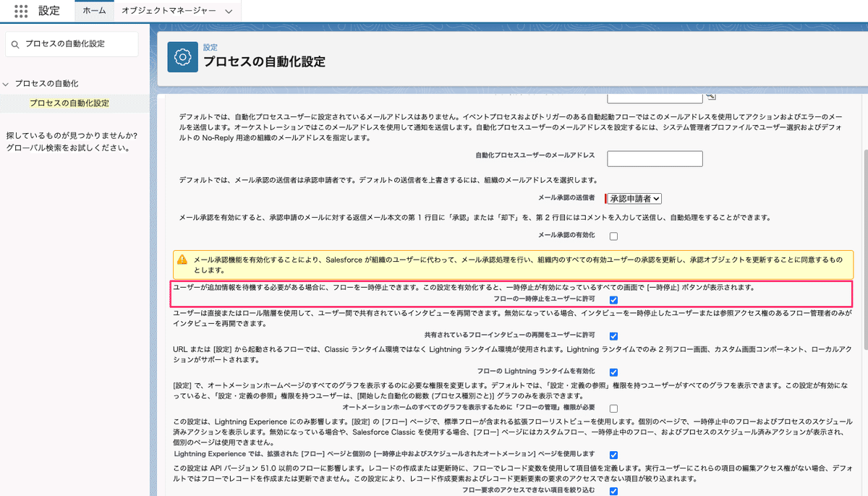Screen dimensions: 868x496
Task: Toggle フロー要求のアクセスできない項目を絞り込む checkbox
Action: (x=613, y=491)
